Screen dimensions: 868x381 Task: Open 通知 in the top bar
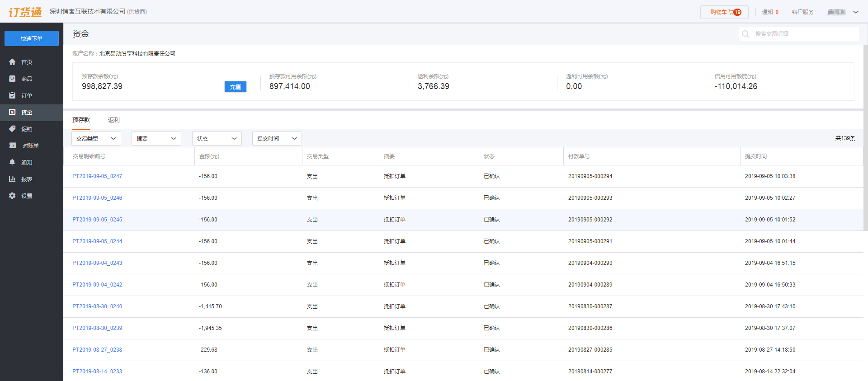pyautogui.click(x=770, y=12)
